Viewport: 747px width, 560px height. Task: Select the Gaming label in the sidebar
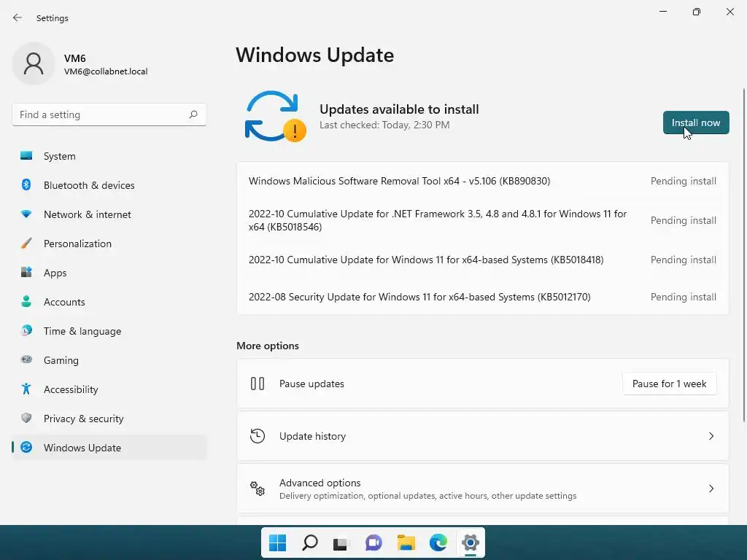point(61,360)
